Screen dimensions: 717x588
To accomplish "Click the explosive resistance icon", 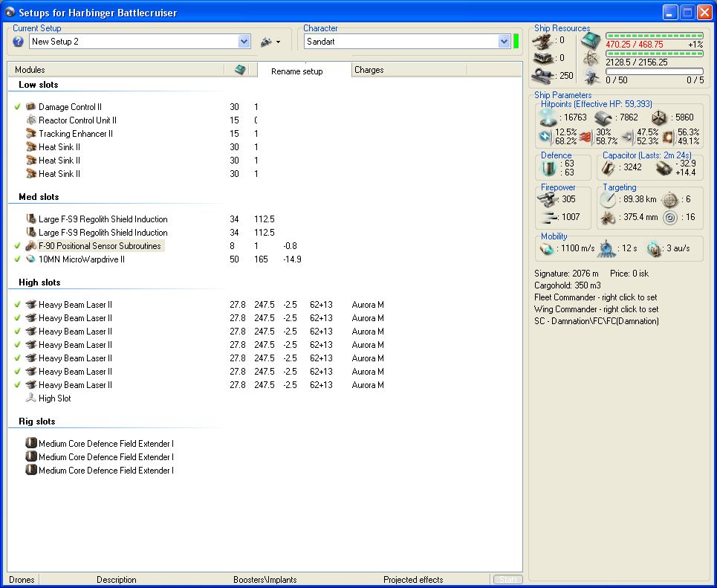I will (669, 137).
